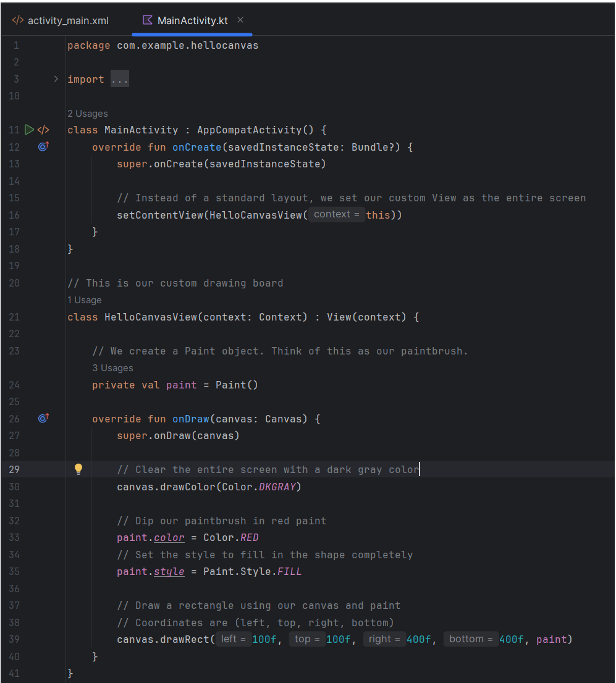616x683 pixels.
Task: Click 'paint.style' property on line 35
Action: 150,571
